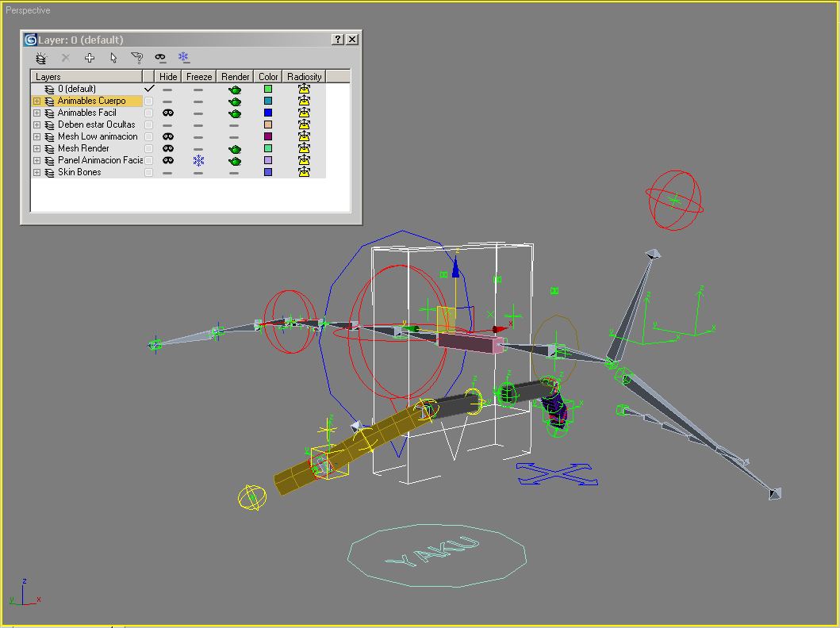
Task: Click radiosity icon of Mesh Render layer
Action: pos(305,148)
